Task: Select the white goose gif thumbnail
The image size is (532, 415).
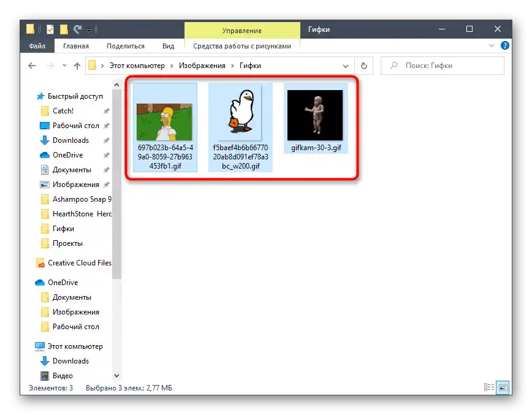Action: click(241, 112)
